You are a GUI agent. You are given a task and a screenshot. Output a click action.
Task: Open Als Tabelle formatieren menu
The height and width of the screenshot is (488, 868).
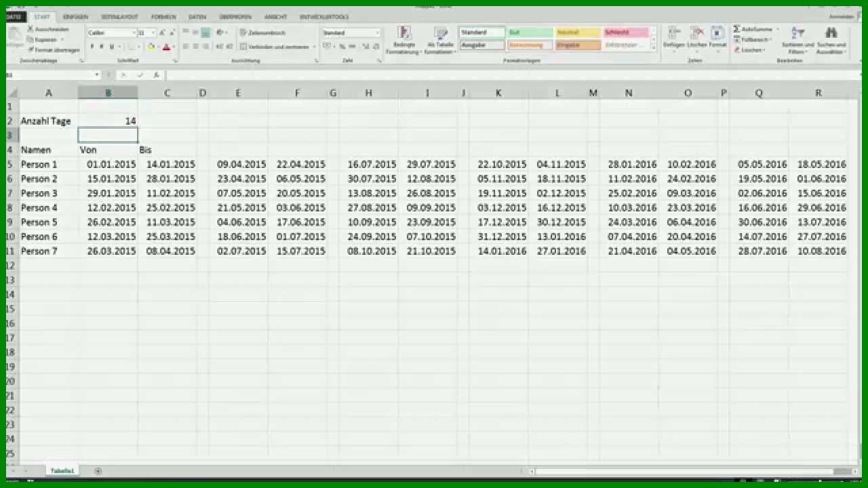click(x=441, y=41)
